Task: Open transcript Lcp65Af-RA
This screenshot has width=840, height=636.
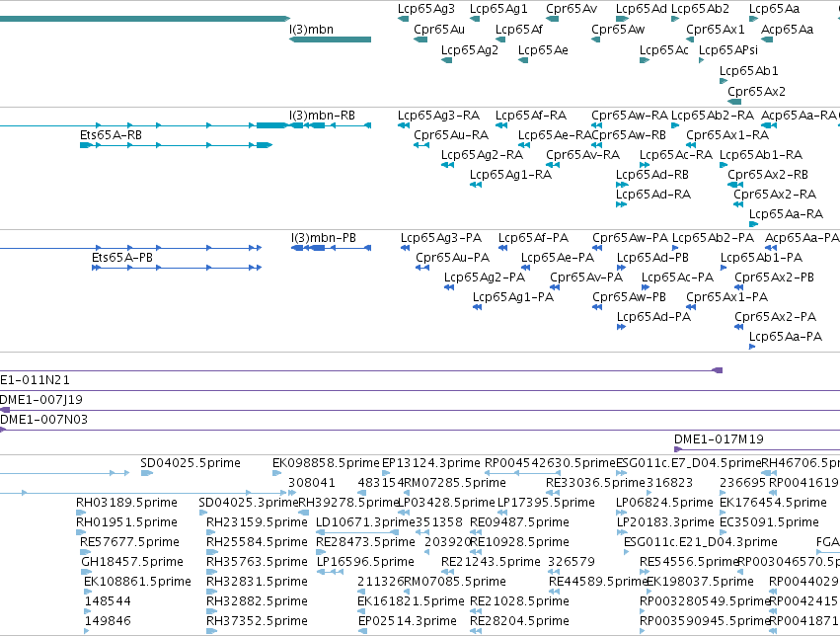Action: point(531,116)
